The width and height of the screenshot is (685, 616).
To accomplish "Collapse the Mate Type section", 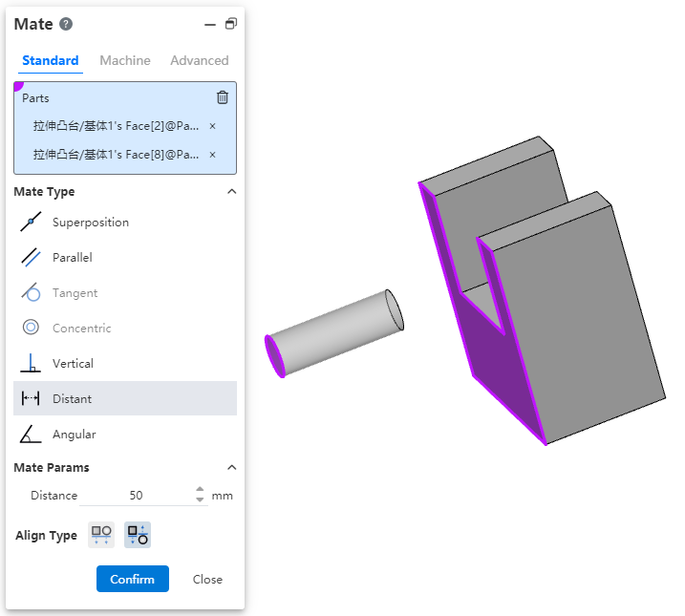I will 232,191.
